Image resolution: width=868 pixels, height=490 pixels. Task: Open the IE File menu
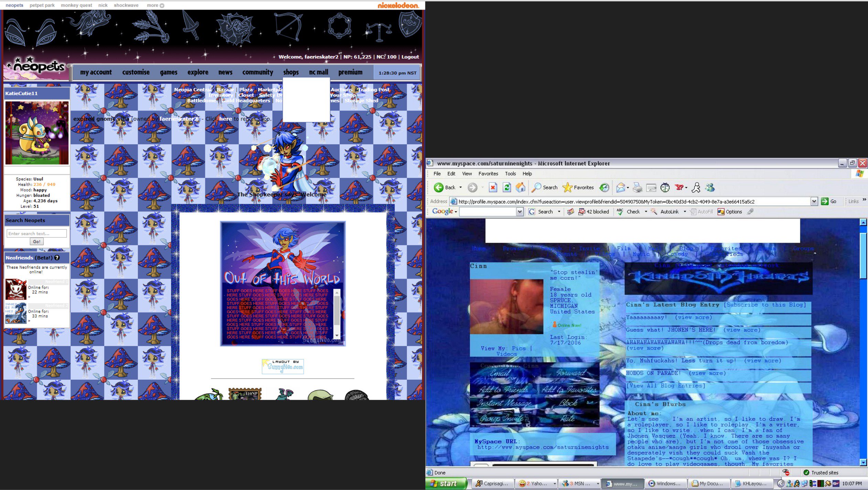tap(437, 173)
